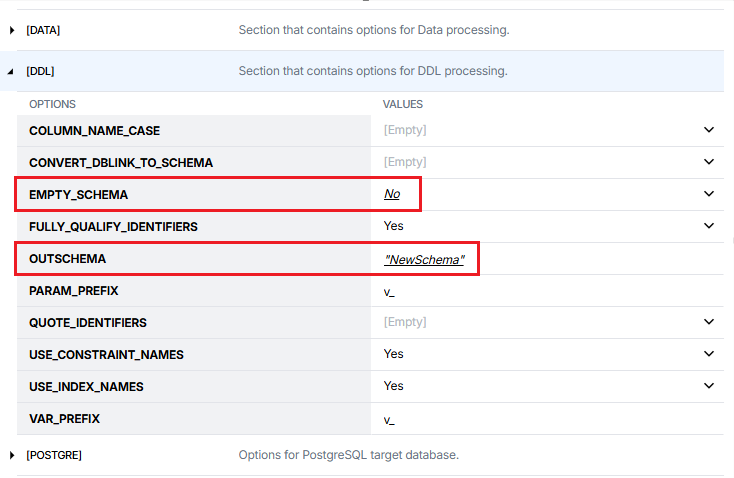734x478 pixels.
Task: Edit the VAR_PREFIX value field
Action: click(x=540, y=419)
